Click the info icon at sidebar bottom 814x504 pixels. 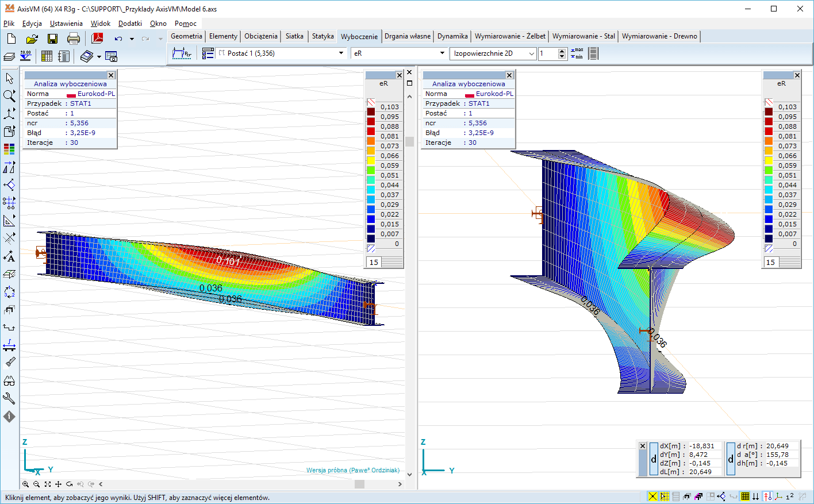(x=9, y=417)
